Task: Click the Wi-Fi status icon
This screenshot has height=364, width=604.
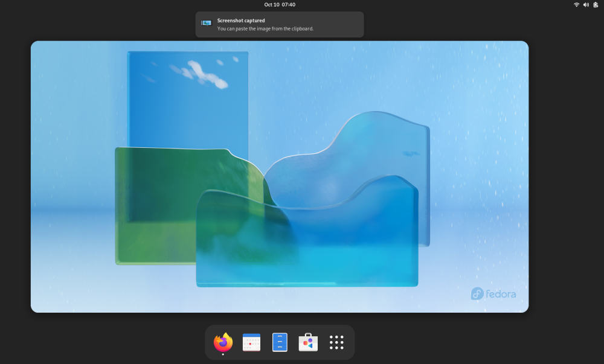Action: click(x=576, y=5)
